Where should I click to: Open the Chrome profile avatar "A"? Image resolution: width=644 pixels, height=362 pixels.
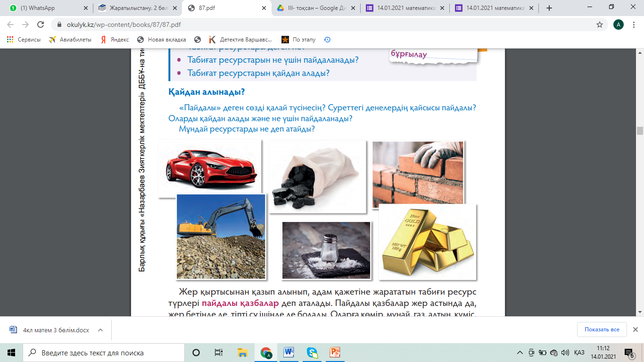(x=619, y=25)
